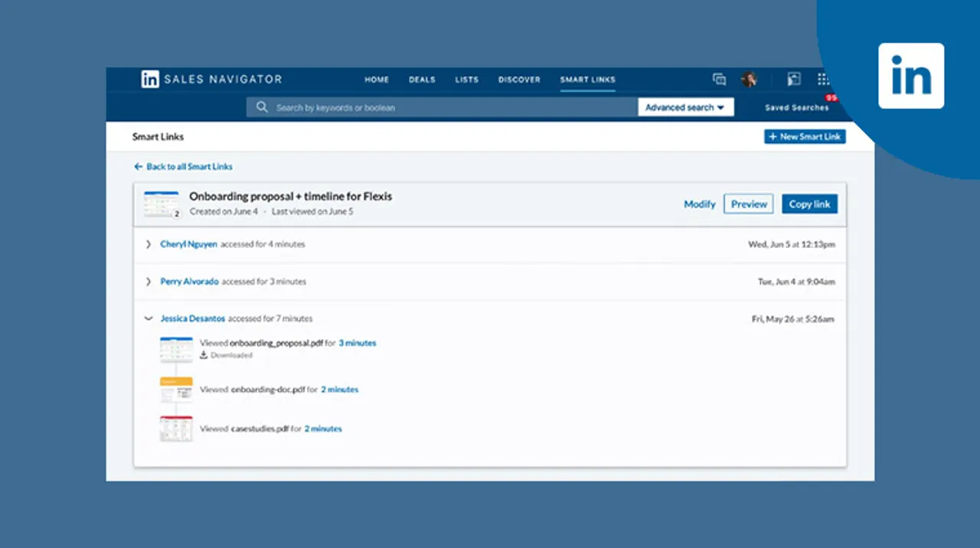Open the Lists tab
980x548 pixels.
466,80
